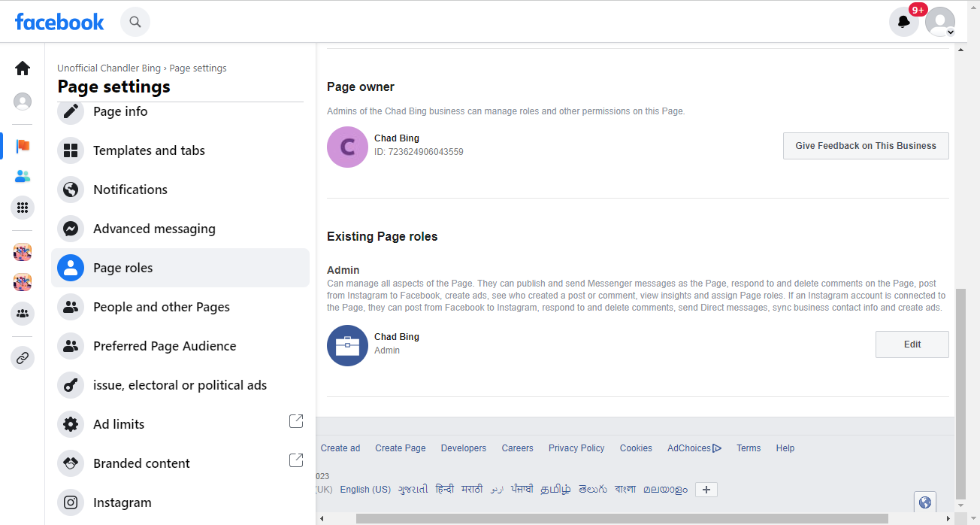The width and height of the screenshot is (980, 525).
Task: Click the chain link icon in left rail
Action: coord(23,358)
